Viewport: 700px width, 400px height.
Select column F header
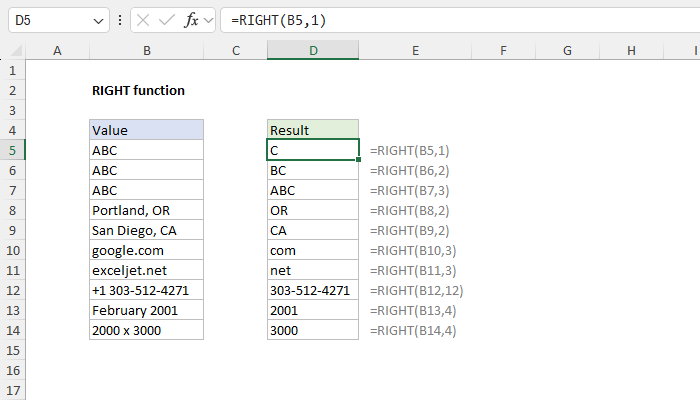(x=503, y=50)
